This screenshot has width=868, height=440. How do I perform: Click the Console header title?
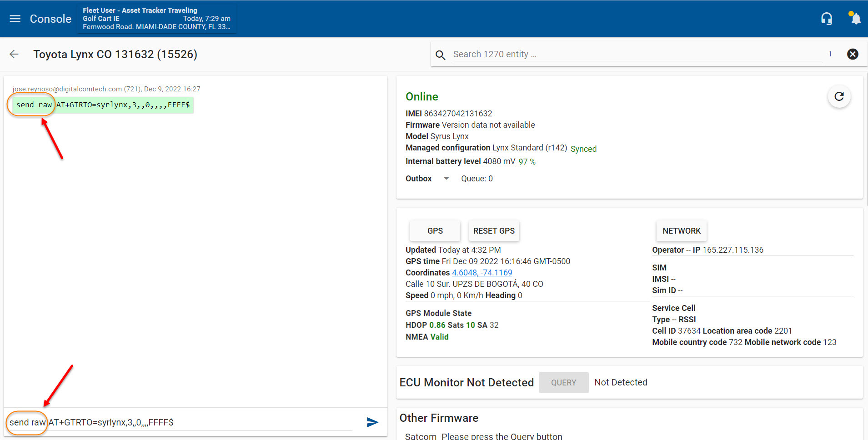[x=50, y=19]
